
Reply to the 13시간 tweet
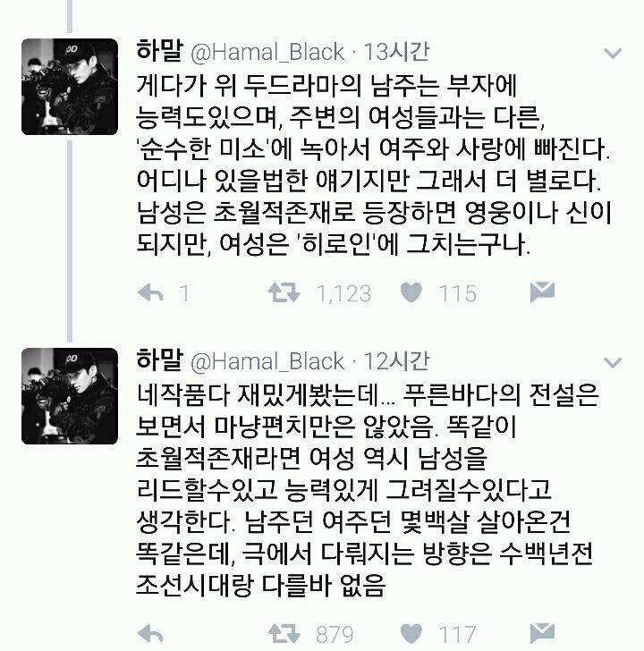point(150,293)
